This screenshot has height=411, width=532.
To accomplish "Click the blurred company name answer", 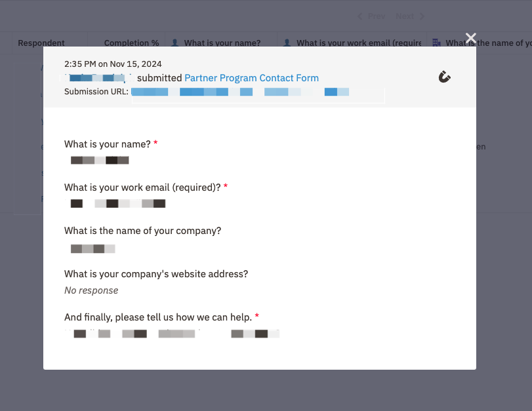I will pyautogui.click(x=92, y=248).
